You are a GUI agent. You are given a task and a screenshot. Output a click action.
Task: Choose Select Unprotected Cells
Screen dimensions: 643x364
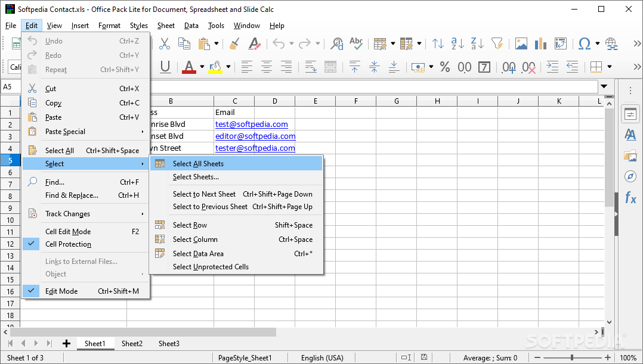tap(236, 267)
